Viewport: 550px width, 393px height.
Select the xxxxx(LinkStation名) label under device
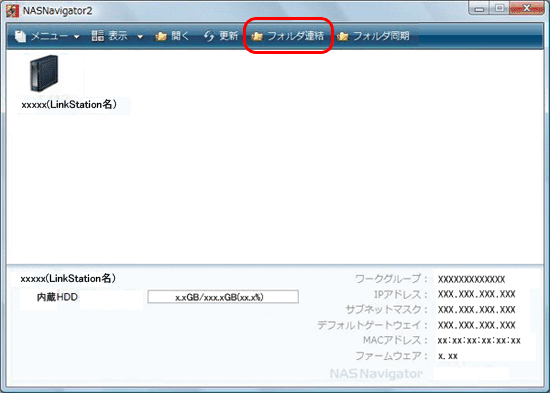69,105
